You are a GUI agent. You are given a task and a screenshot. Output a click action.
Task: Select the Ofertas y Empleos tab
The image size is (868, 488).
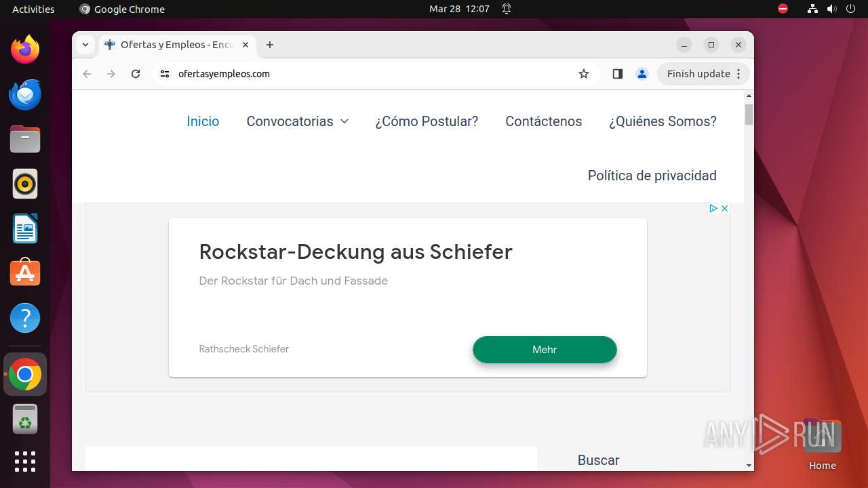tap(177, 45)
